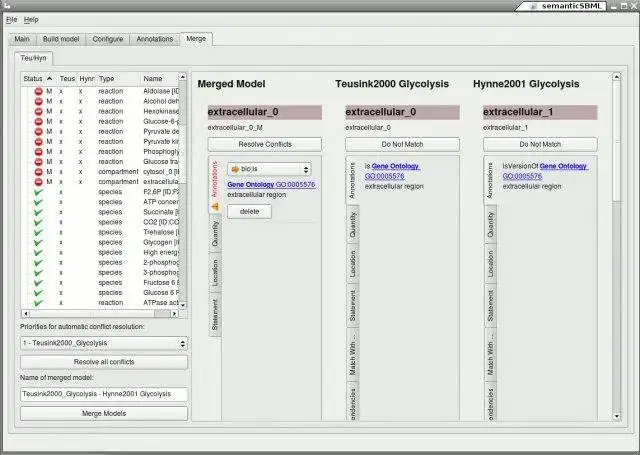The image size is (640, 455).
Task: Open Gene Ontology link in Hynne2001 column
Action: click(545, 171)
